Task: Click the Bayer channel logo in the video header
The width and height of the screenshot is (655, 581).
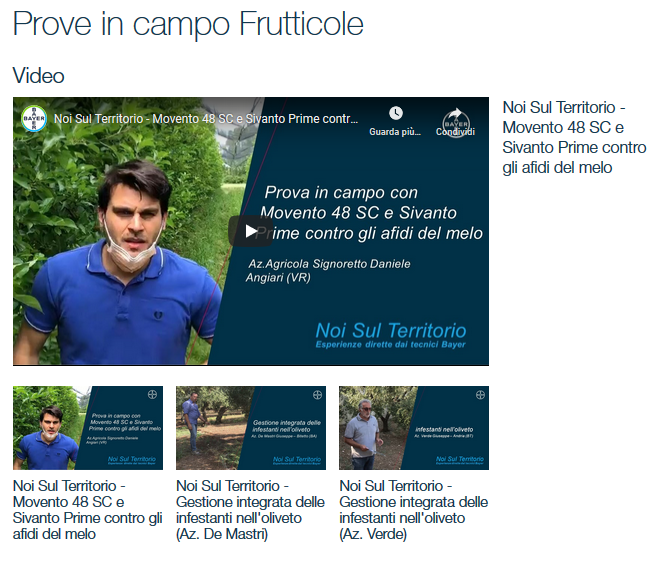Action: point(34,119)
